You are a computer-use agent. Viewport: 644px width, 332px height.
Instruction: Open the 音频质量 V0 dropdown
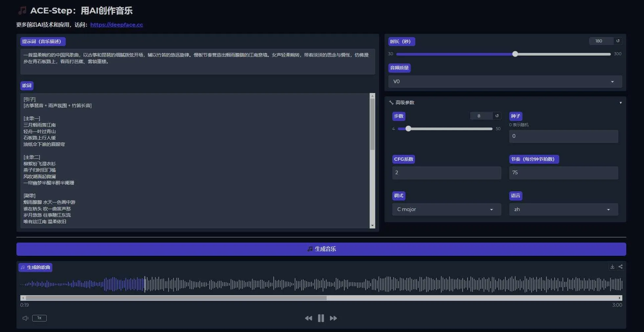click(505, 81)
